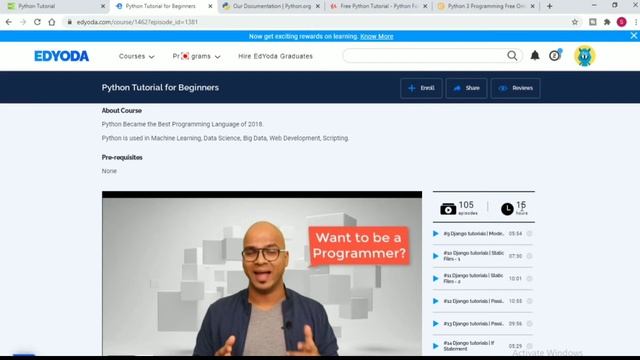Select the #12 Django tutorials title
Viewport: 640px width, 360px height.
click(x=473, y=301)
